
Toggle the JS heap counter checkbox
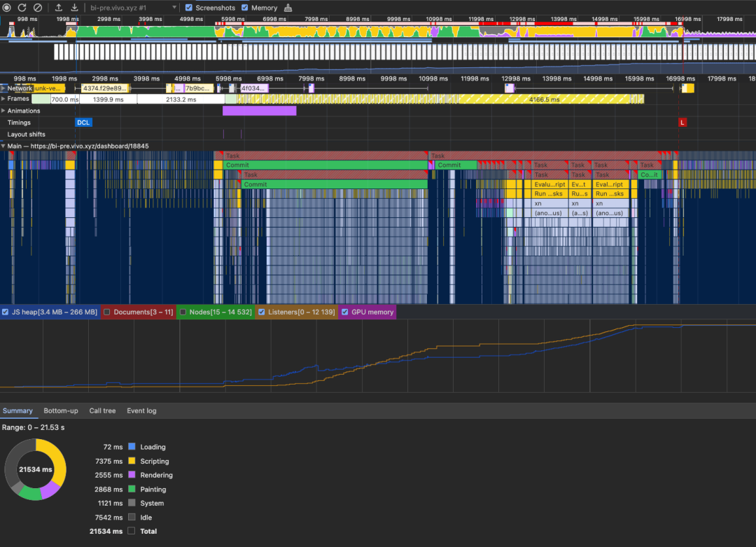tap(6, 312)
